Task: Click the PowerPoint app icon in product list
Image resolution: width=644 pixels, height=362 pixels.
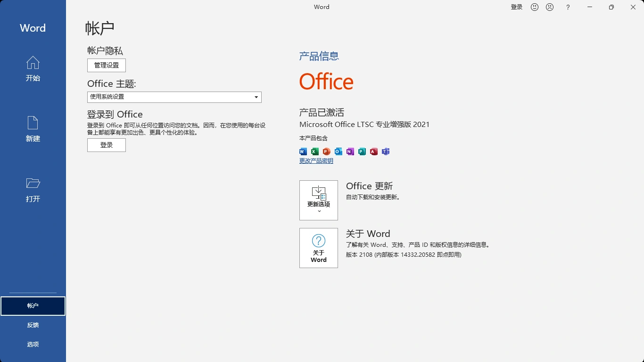Action: coord(327,152)
